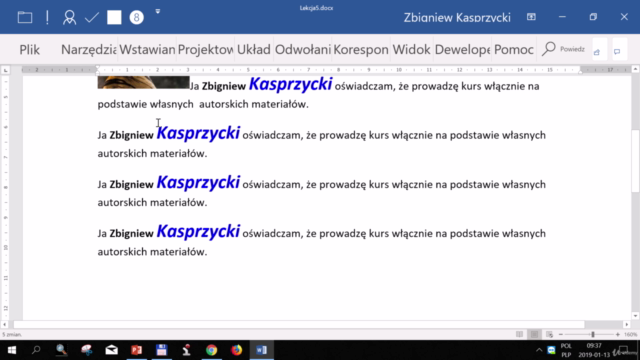Click the person icon in Quick Access Toolbar
Viewport: 640px width, 360px height.
69,17
